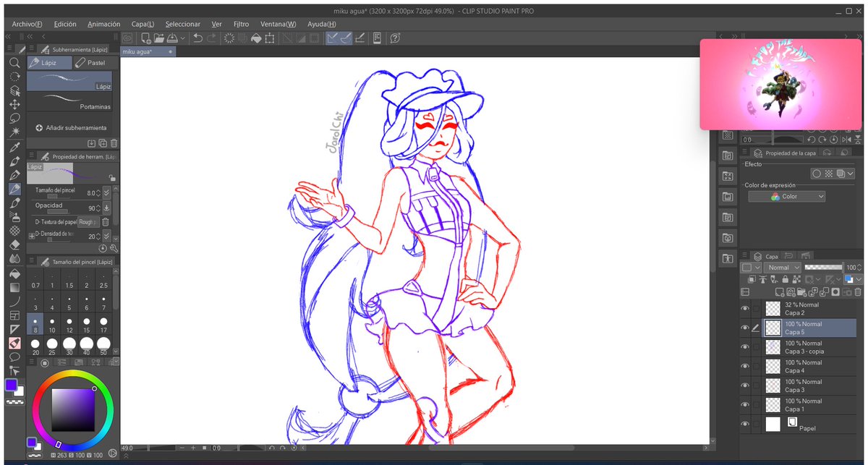Screen dimensions: 868x465
Task: Hide the Capa 1 layer
Action: coord(745,405)
